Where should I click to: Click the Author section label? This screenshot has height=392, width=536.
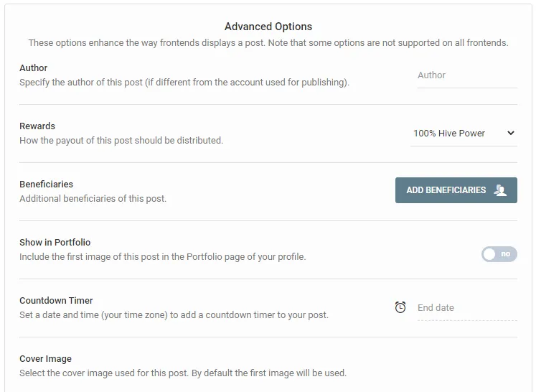(34, 67)
